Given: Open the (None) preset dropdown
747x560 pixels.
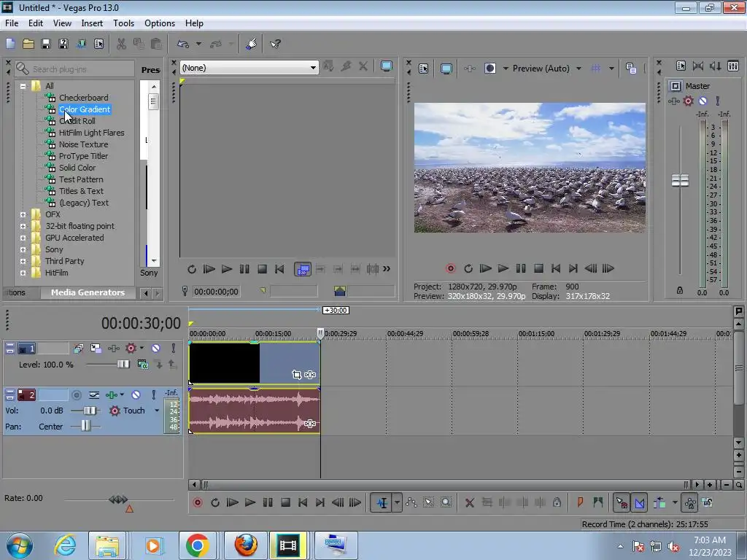Looking at the screenshot, I should (313, 68).
